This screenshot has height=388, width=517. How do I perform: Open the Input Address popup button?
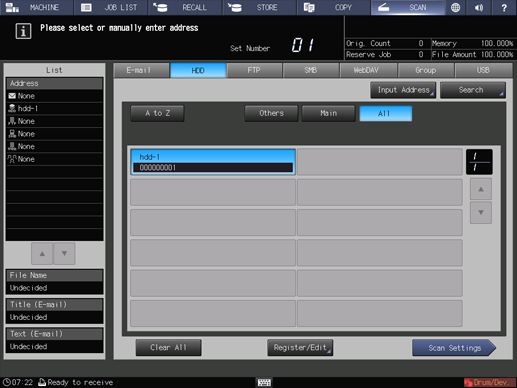point(403,90)
